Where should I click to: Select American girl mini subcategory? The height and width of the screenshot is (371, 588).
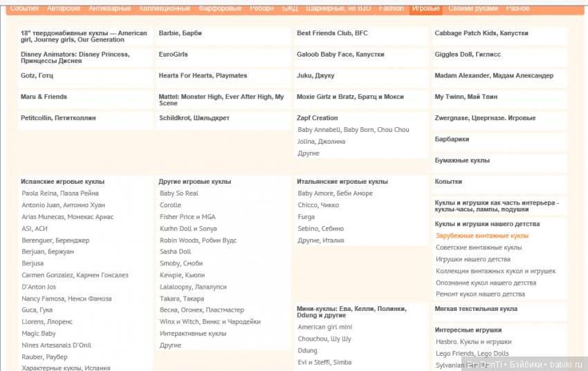click(x=324, y=327)
